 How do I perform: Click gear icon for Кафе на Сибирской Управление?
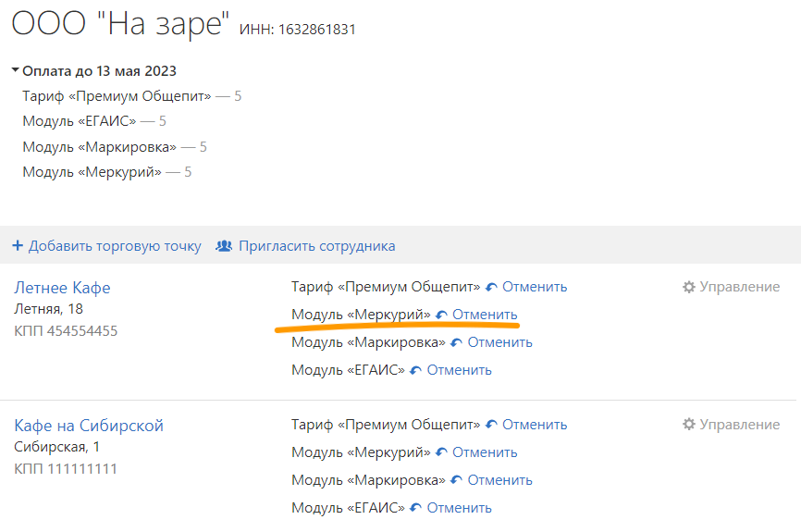(x=688, y=424)
